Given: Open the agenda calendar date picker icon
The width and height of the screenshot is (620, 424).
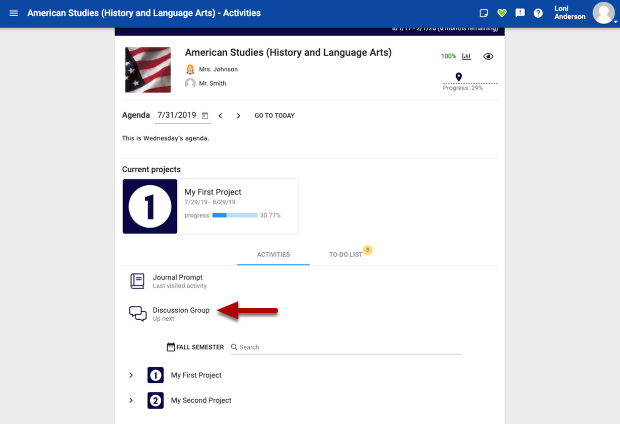Looking at the screenshot, I should click(x=205, y=116).
